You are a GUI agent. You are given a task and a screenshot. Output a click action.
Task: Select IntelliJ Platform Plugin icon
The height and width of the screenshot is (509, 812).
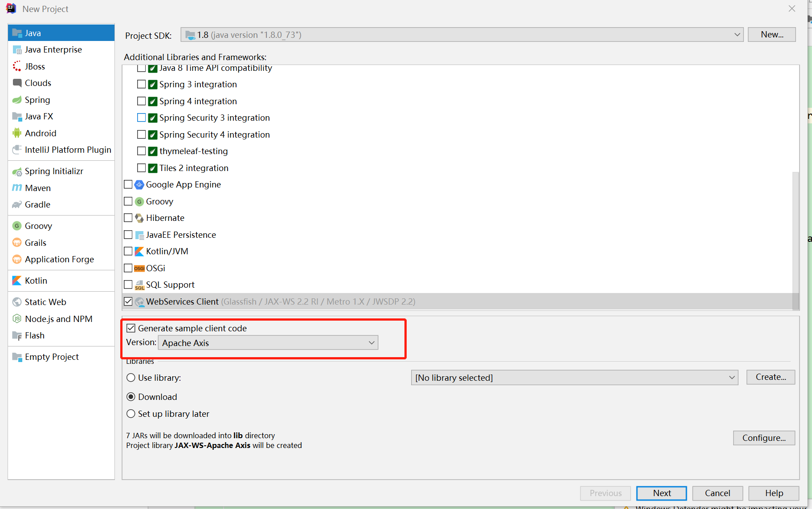tap(17, 150)
